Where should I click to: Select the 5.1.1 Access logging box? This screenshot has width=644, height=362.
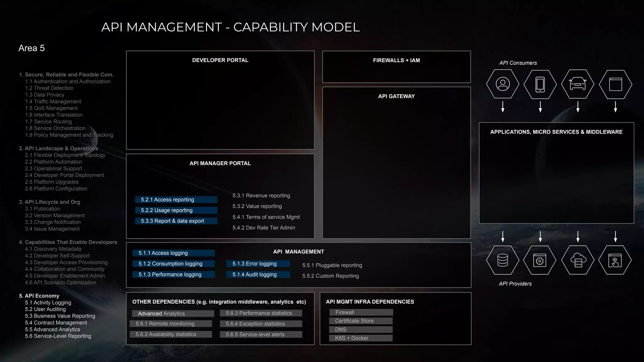tap(174, 253)
